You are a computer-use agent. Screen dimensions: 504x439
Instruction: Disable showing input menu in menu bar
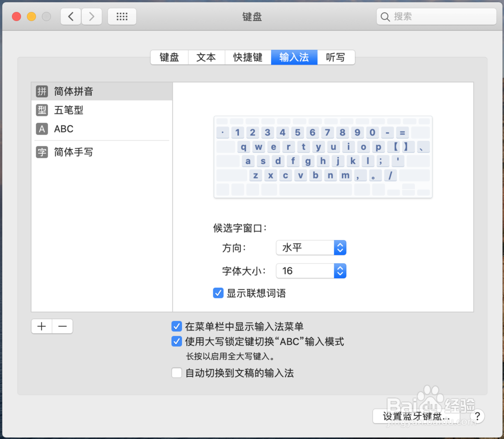[176, 327]
